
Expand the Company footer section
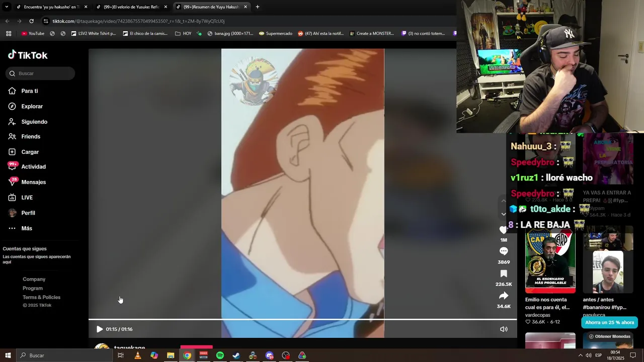click(x=34, y=279)
